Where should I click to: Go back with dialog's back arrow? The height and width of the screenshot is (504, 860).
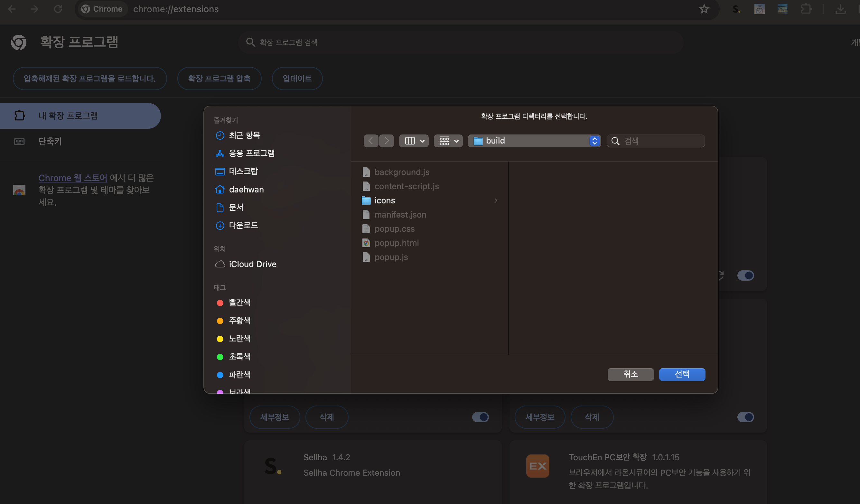pyautogui.click(x=371, y=141)
